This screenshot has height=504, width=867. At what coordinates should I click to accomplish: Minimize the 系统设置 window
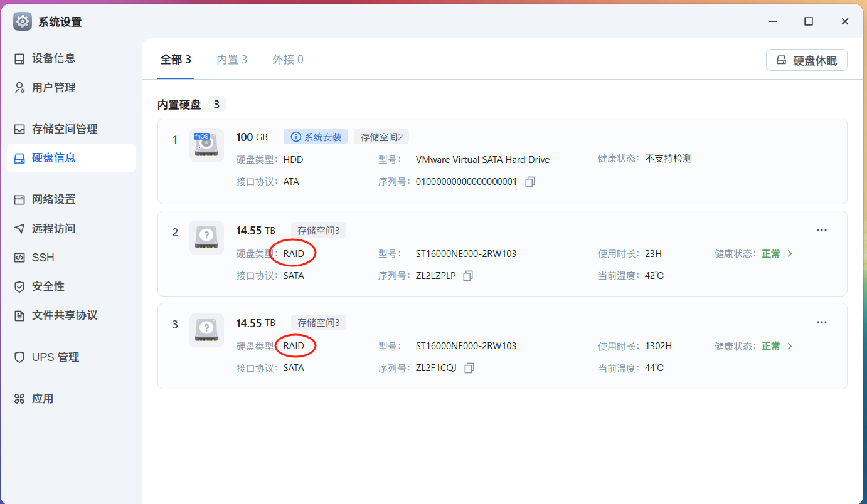click(772, 21)
